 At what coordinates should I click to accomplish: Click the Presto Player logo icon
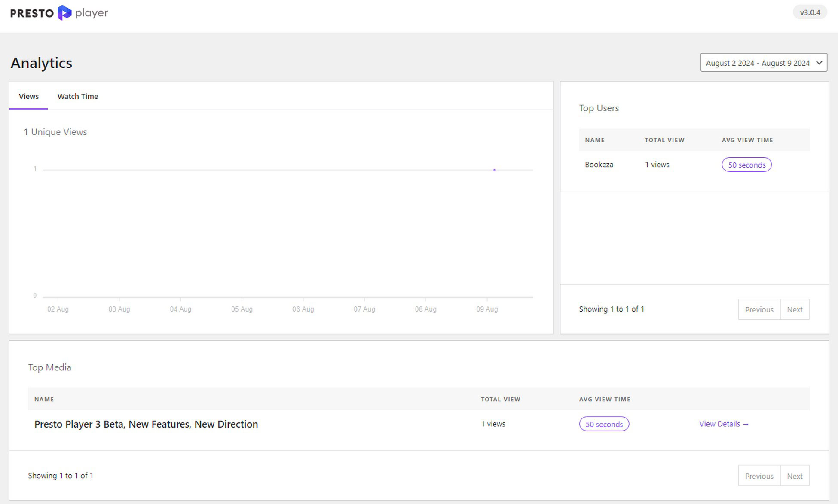pos(64,13)
